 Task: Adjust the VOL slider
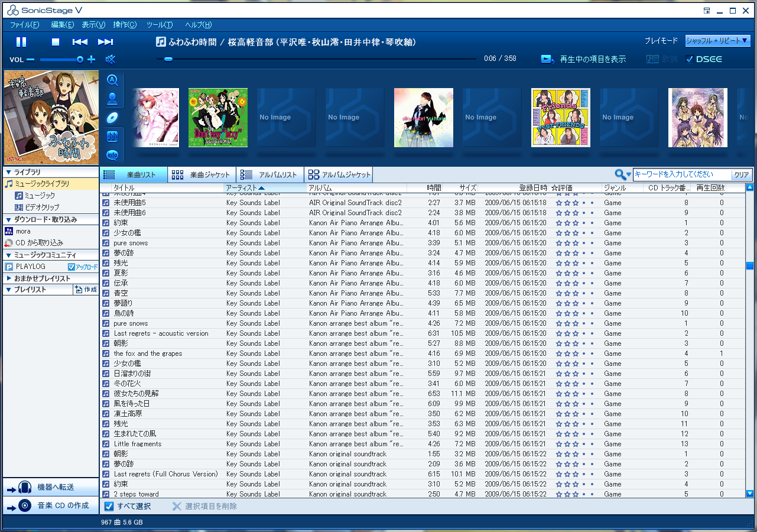(61, 59)
